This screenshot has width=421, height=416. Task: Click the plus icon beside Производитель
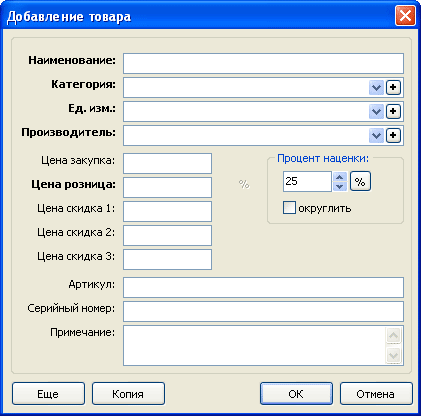pyautogui.click(x=393, y=135)
